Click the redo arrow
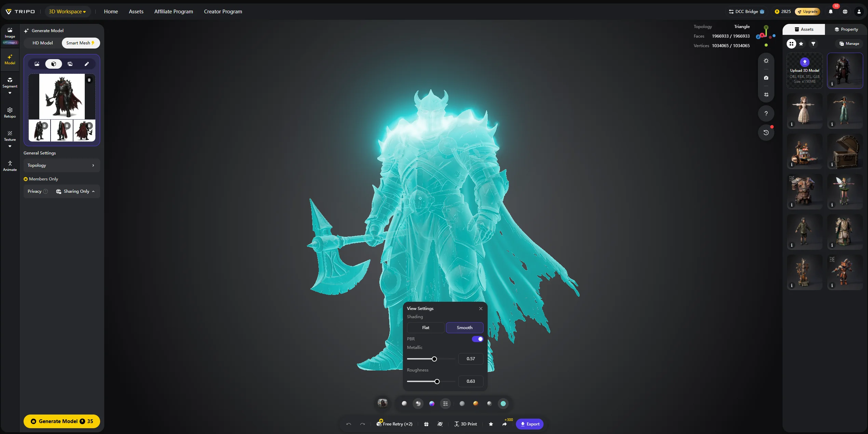The width and height of the screenshot is (868, 434). (x=363, y=424)
